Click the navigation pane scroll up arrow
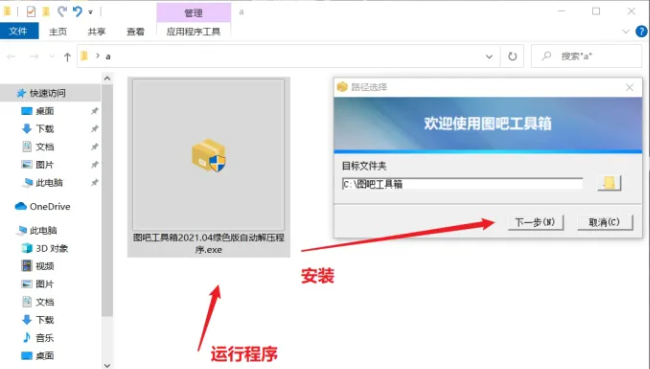This screenshot has height=369, width=650. click(107, 78)
